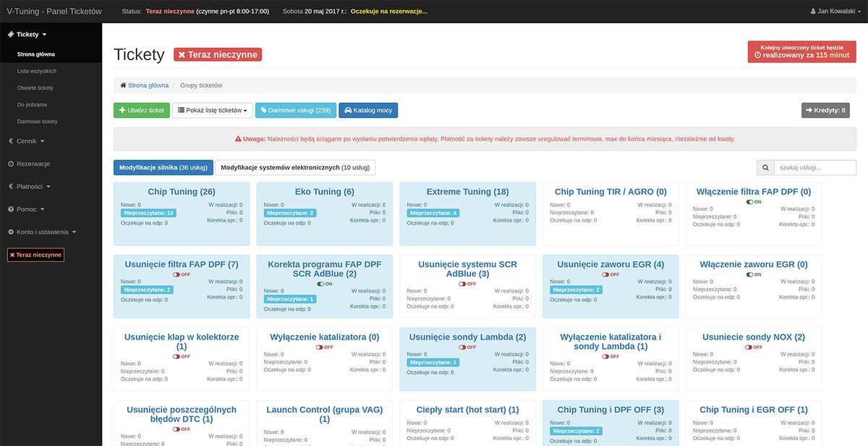Open Lista wszystkich in the sidebar
Screen dimensions: 868x446
(37, 71)
